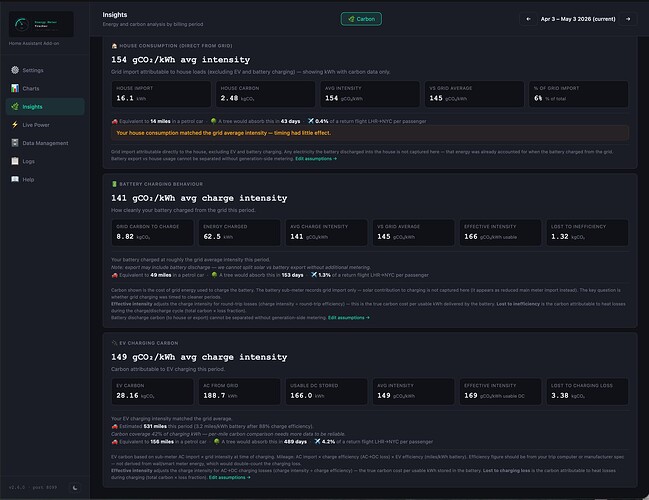Click the plug icon beside EV Charging Carbon

point(114,343)
